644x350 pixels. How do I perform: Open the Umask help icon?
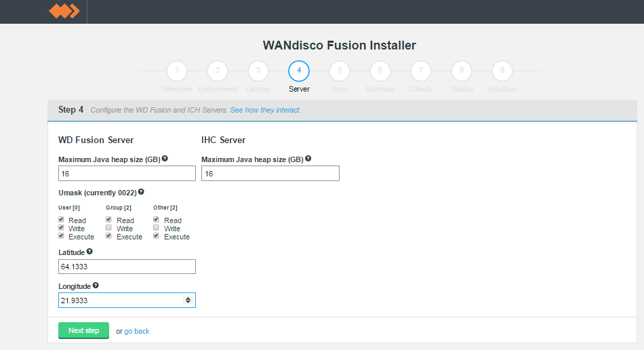141,192
